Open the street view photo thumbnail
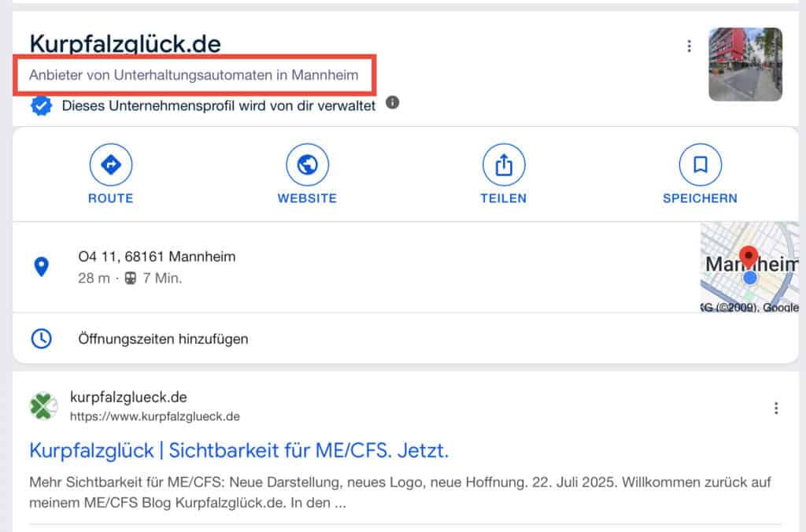This screenshot has height=532, width=806. coord(745,65)
